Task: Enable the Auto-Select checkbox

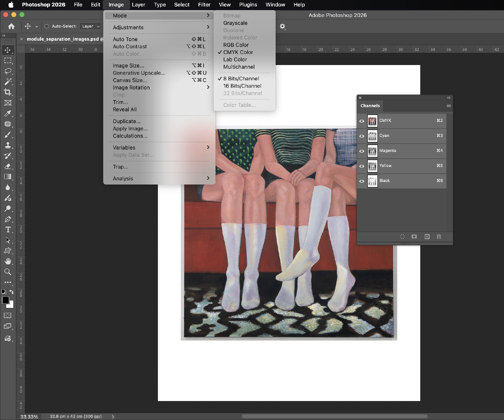Action: [x=47, y=26]
